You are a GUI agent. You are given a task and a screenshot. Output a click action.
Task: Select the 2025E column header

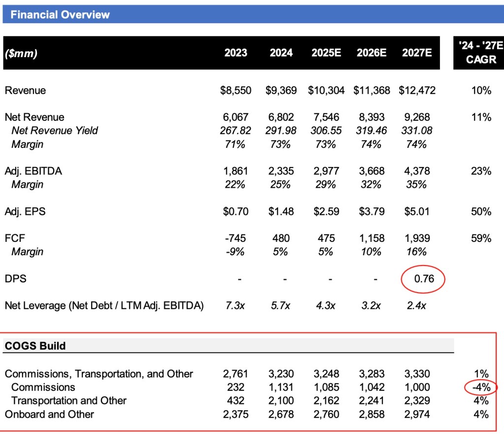click(326, 53)
